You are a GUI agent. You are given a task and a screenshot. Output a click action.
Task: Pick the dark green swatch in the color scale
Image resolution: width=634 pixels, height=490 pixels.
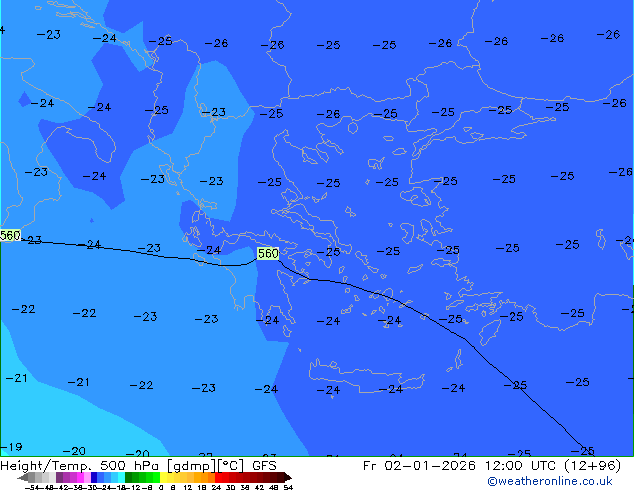tap(128, 477)
